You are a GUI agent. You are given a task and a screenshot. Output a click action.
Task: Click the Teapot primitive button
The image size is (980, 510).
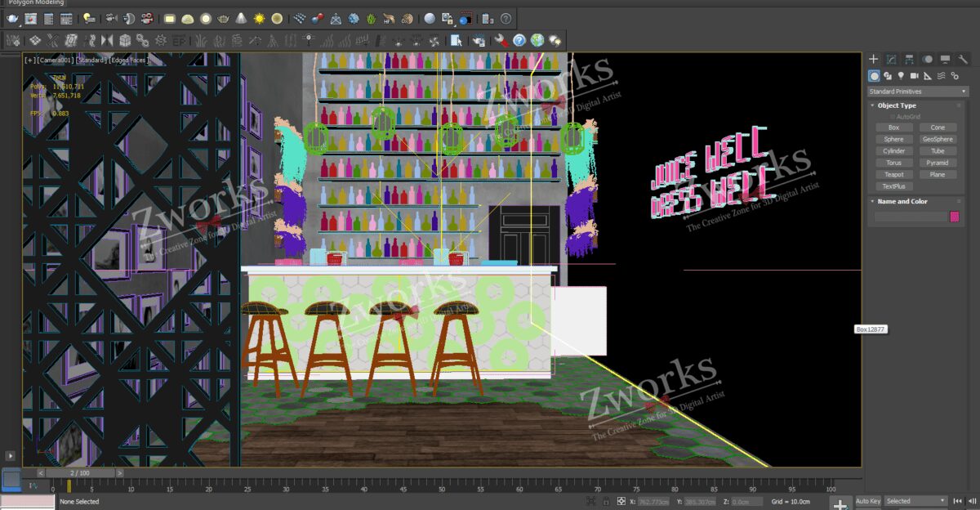click(893, 174)
